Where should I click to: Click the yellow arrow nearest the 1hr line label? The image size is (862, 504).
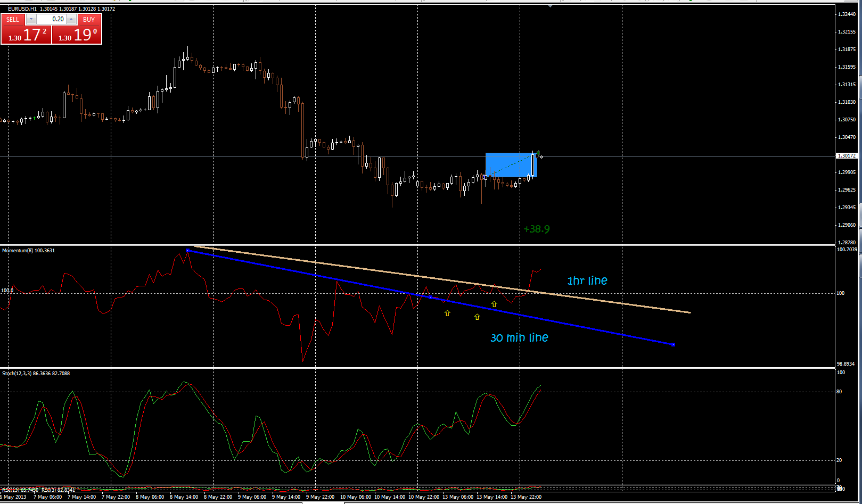pyautogui.click(x=494, y=303)
